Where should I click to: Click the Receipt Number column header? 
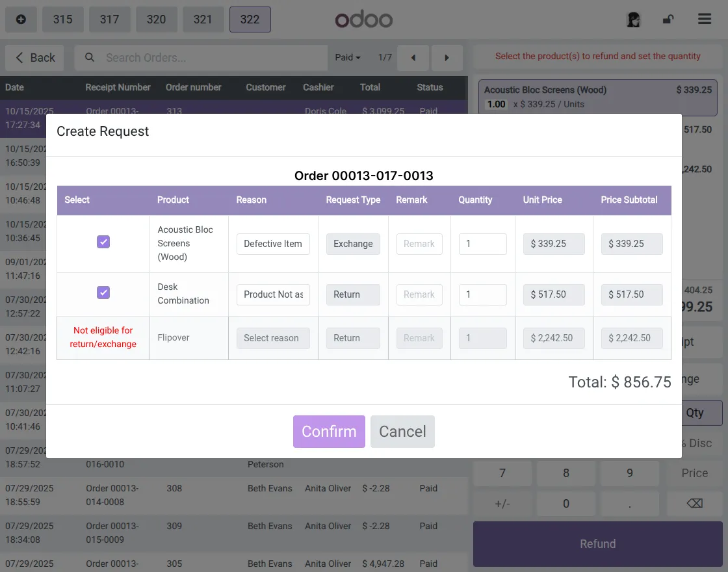[118, 87]
